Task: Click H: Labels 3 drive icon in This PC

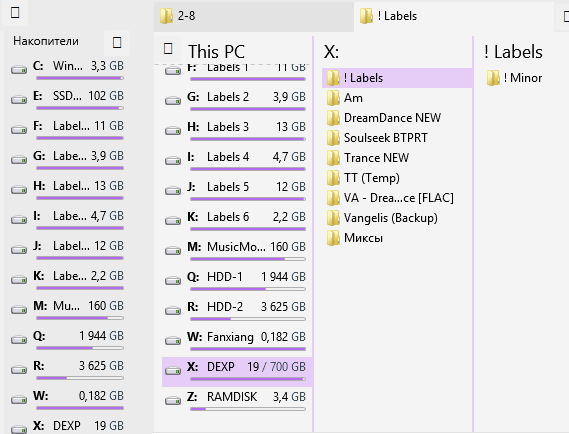Action: (173, 130)
